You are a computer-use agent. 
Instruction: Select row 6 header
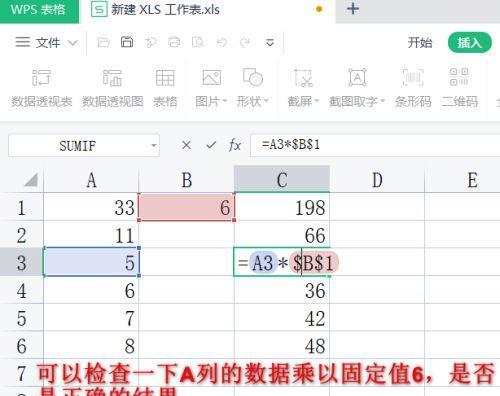(x=22, y=346)
